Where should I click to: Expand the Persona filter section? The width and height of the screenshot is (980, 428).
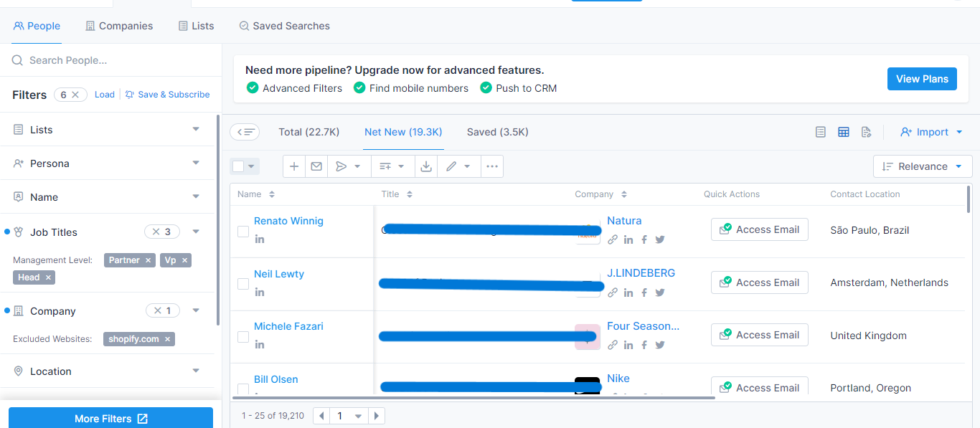point(196,163)
